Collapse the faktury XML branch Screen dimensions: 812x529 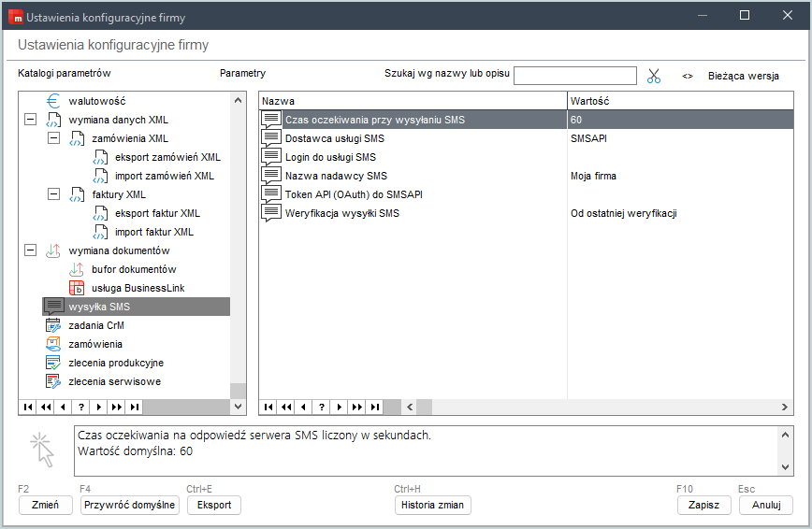pos(53,194)
